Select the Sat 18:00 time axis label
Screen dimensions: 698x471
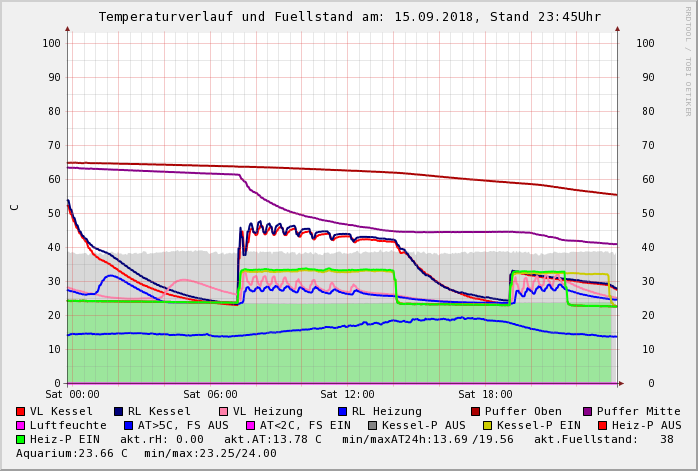[x=485, y=395]
